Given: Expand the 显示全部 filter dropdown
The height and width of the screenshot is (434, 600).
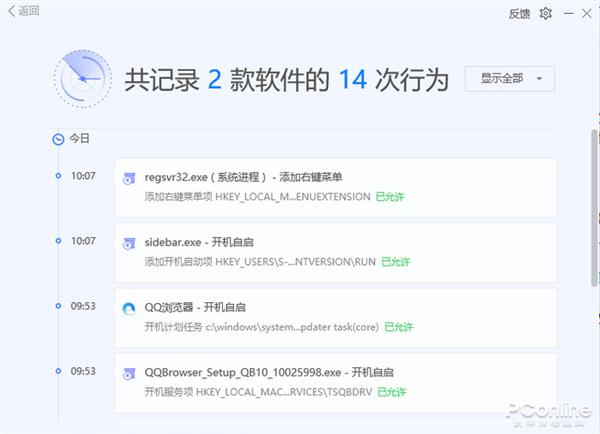Looking at the screenshot, I should [x=510, y=78].
